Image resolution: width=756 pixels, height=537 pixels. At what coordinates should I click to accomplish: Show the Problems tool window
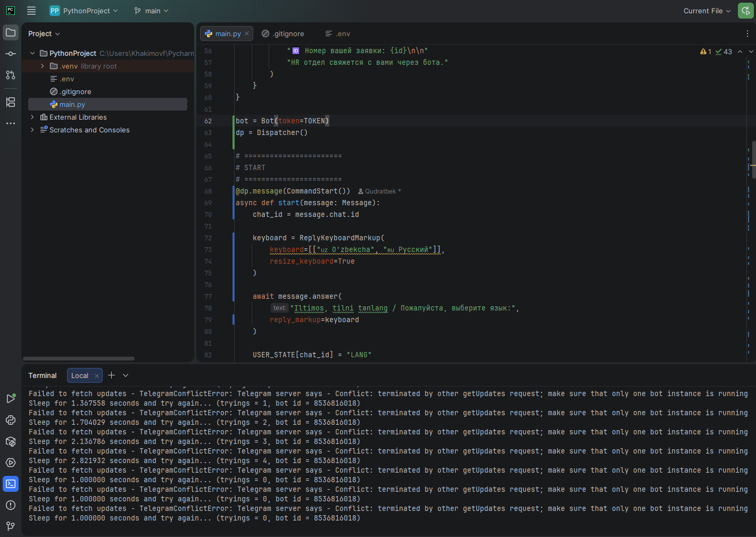[11, 505]
